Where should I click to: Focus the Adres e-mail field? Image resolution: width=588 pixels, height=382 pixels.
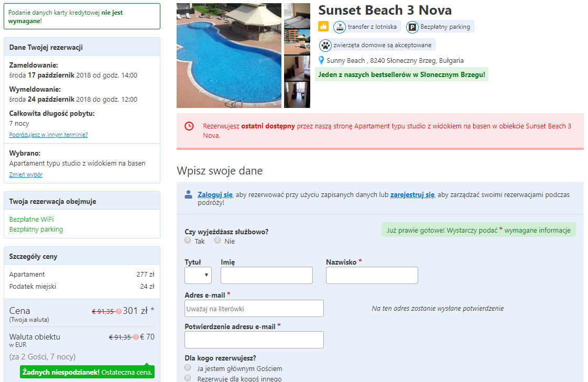click(254, 308)
